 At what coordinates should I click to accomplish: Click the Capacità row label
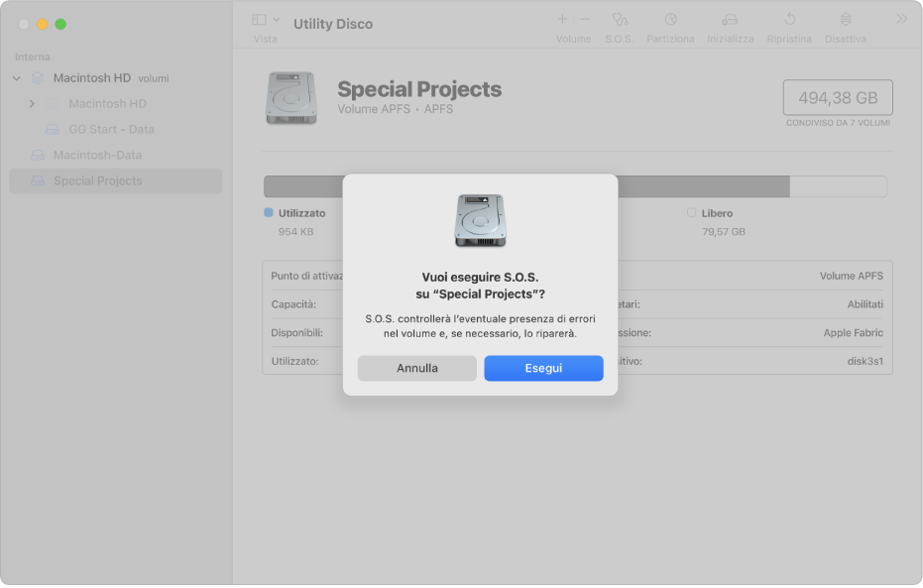pos(293,304)
